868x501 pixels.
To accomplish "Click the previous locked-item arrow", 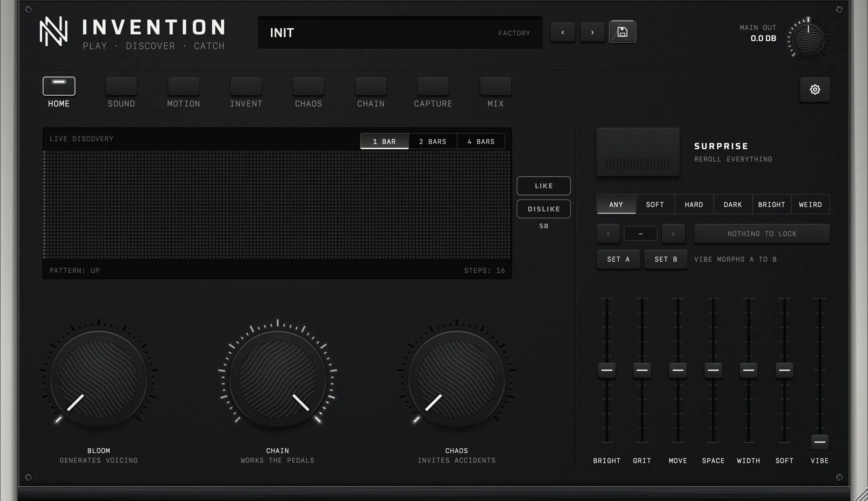I will point(608,234).
